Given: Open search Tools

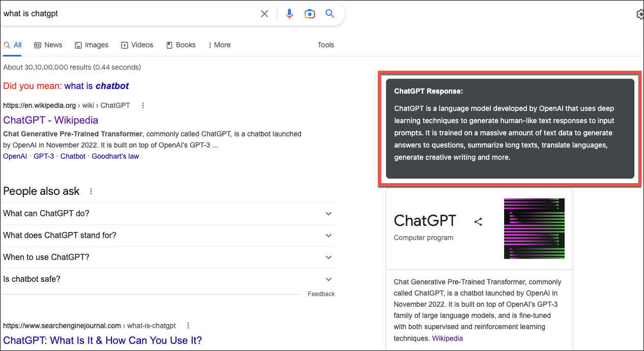Looking at the screenshot, I should [326, 45].
